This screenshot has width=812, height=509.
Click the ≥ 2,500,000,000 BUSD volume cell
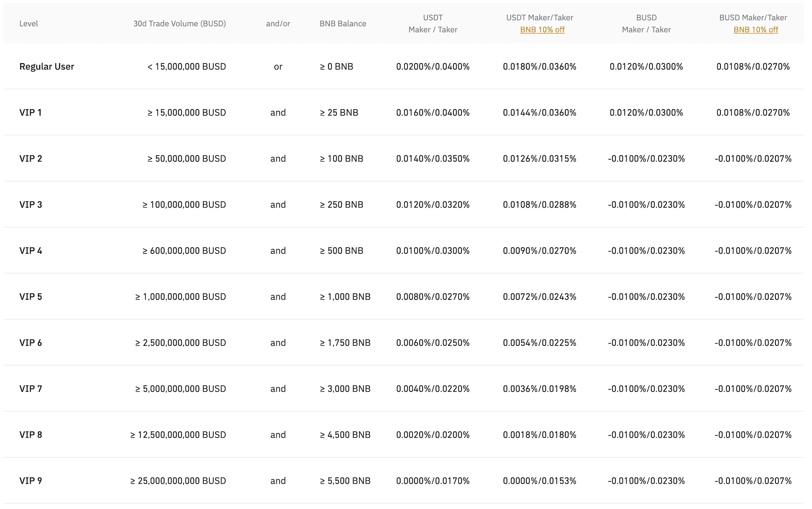point(180,343)
